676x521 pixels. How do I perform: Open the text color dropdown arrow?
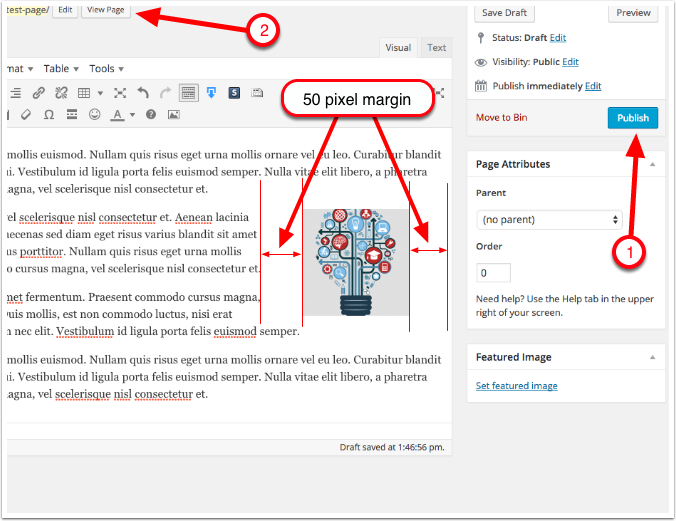(x=132, y=115)
